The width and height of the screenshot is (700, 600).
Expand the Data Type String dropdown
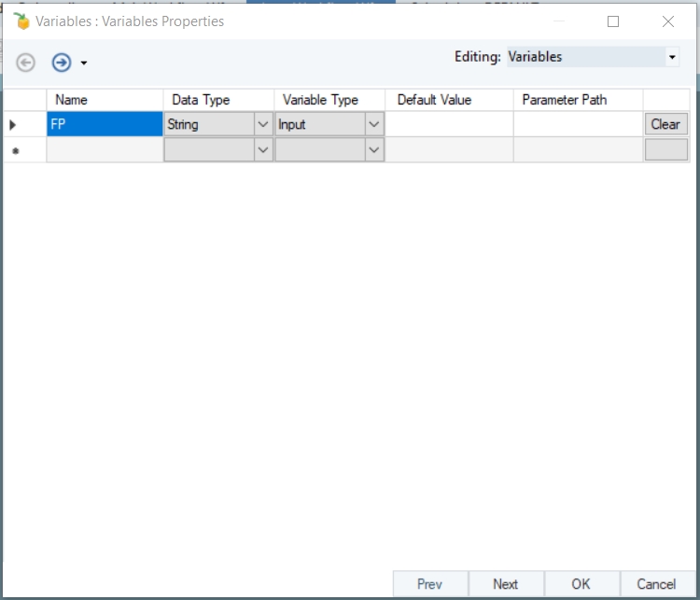262,124
